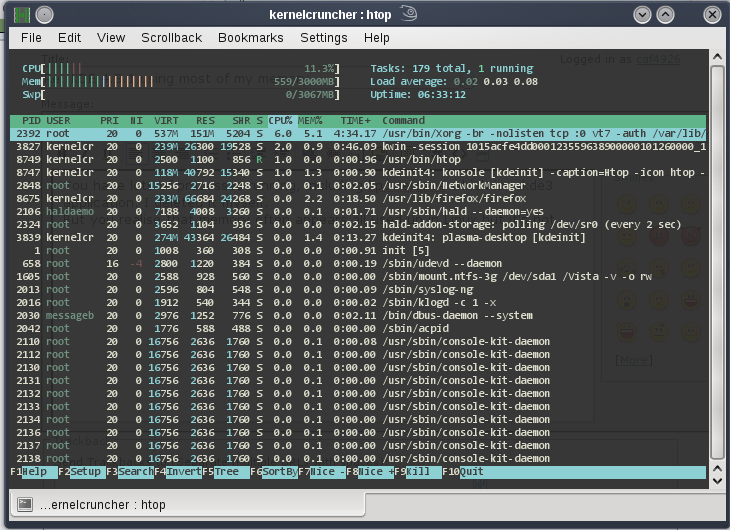
Task: Maximize the Konsole window with up-chevron button
Action: pos(665,15)
